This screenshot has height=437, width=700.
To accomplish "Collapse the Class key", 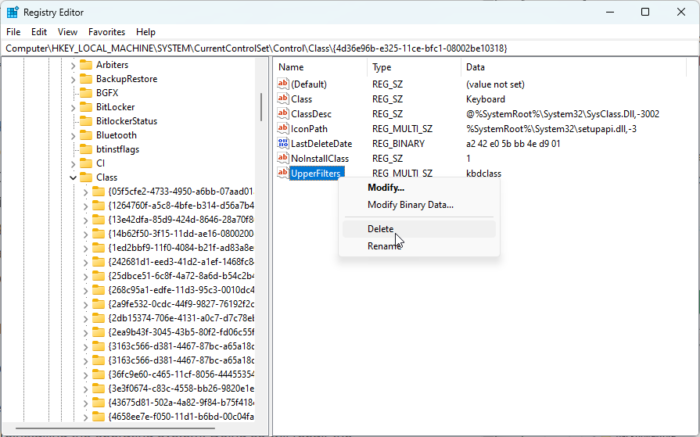I will pyautogui.click(x=73, y=178).
